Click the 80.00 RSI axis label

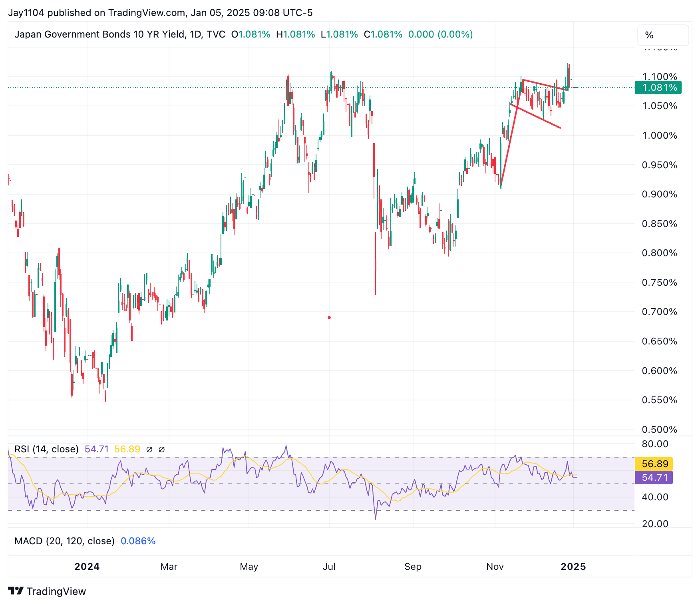(x=655, y=444)
